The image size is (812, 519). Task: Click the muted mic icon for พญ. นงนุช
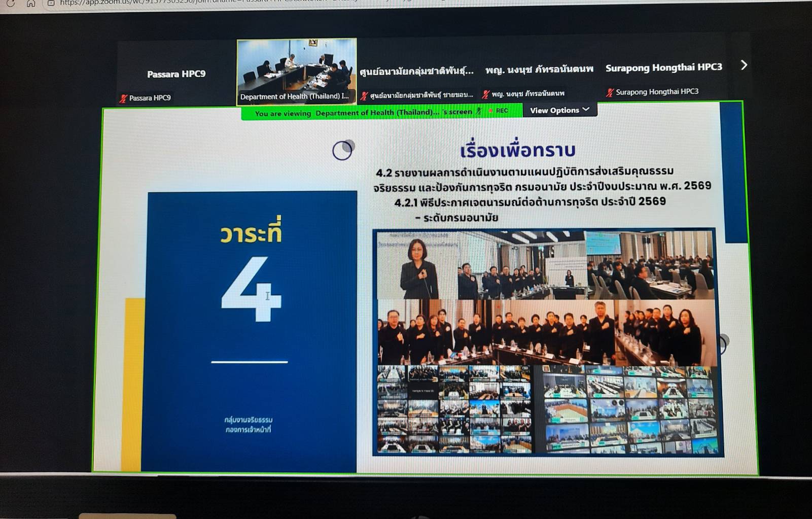485,94
